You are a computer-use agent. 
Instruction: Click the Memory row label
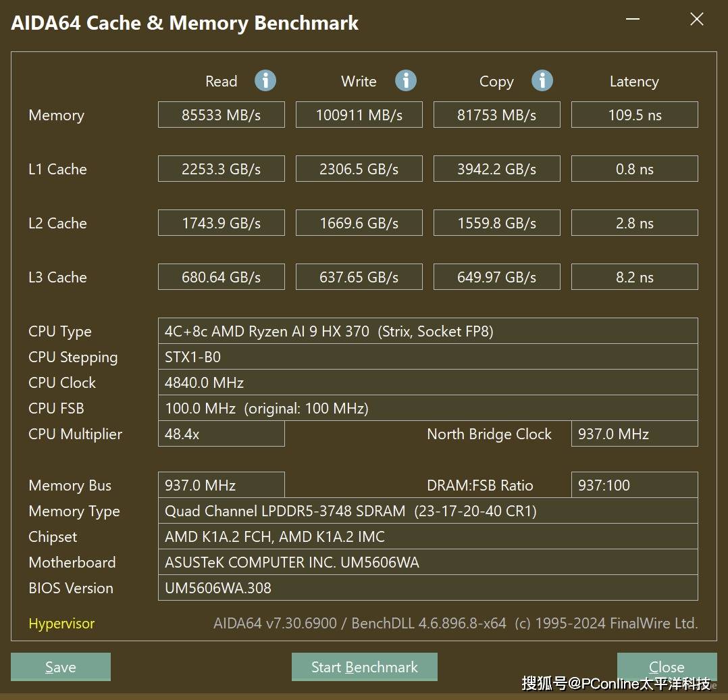[x=57, y=115]
